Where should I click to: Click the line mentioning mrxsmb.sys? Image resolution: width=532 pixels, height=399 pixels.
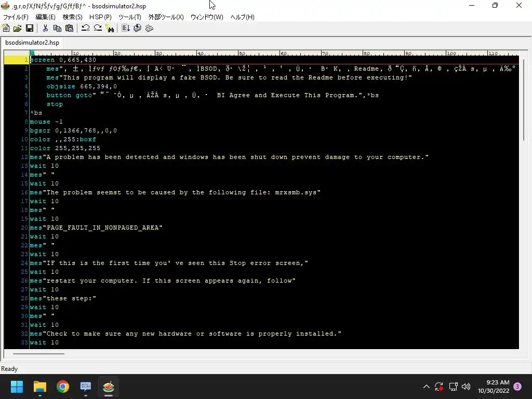[x=175, y=192]
